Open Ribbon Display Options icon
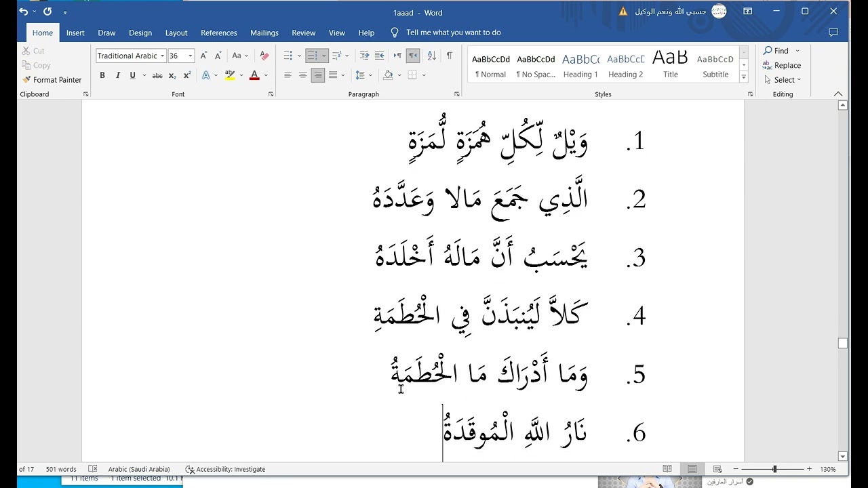Screen dimensions: 868x488 [x=747, y=12]
